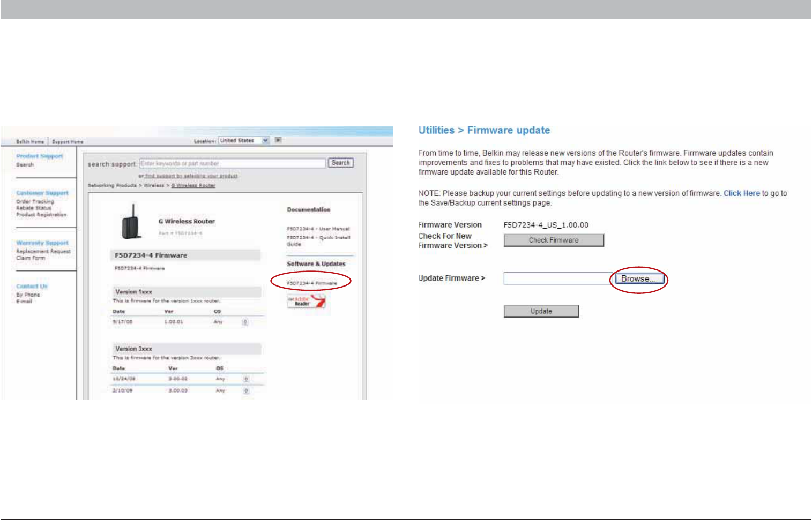
Task: Download the 2/10/09 version 3.00.03 firmware
Action: [x=246, y=390]
